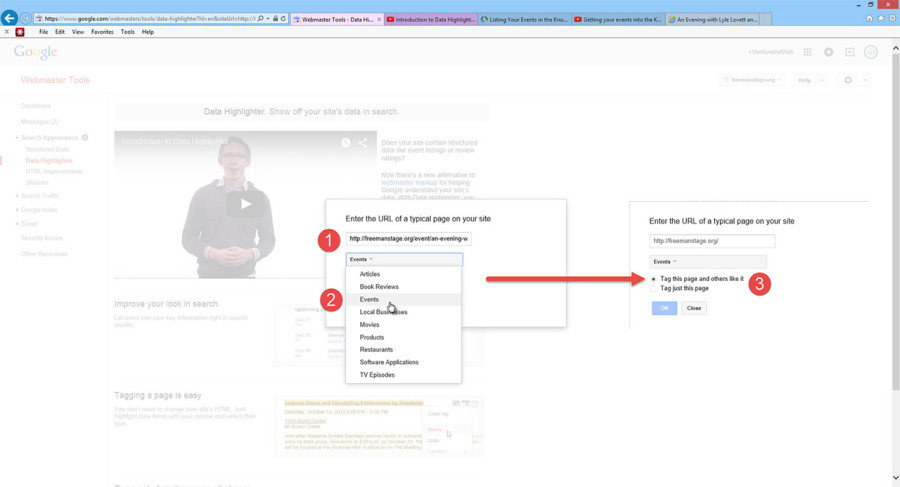Image resolution: width=900 pixels, height=487 pixels.
Task: Click the Share icon on the video
Action: pos(363,142)
